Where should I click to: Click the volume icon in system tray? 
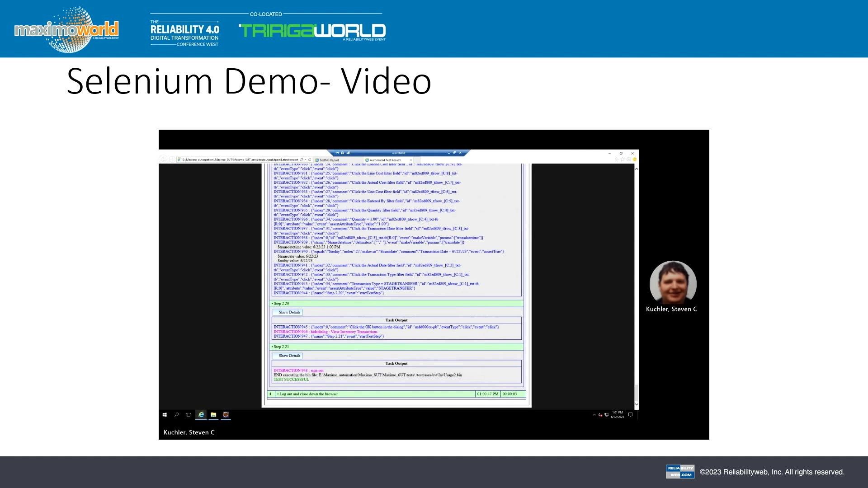pyautogui.click(x=600, y=415)
